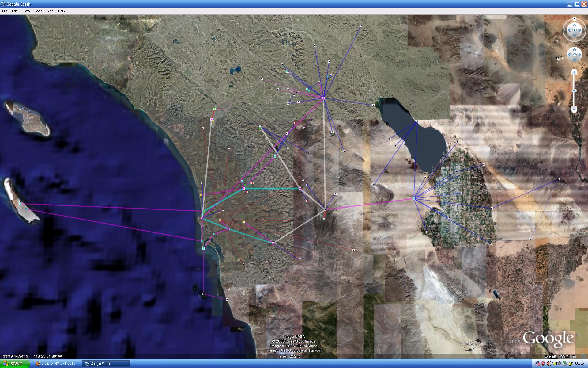Click the hand icon in the move joystick

click(x=575, y=55)
